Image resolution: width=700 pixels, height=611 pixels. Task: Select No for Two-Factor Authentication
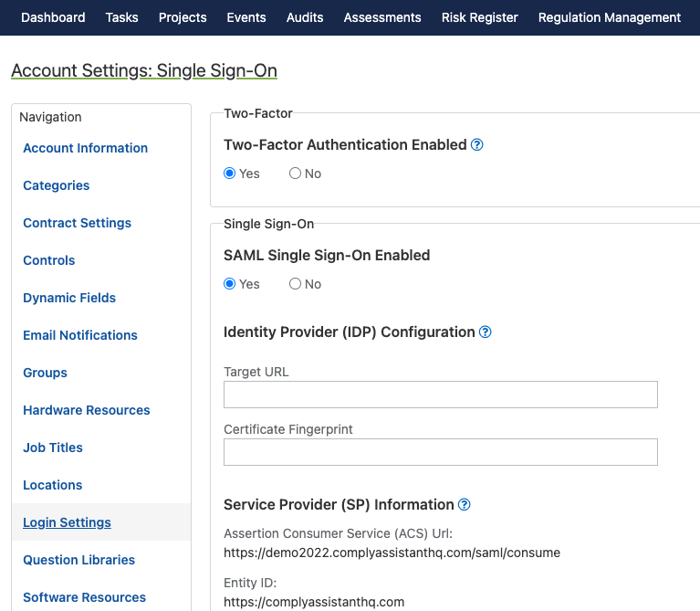pyautogui.click(x=295, y=174)
